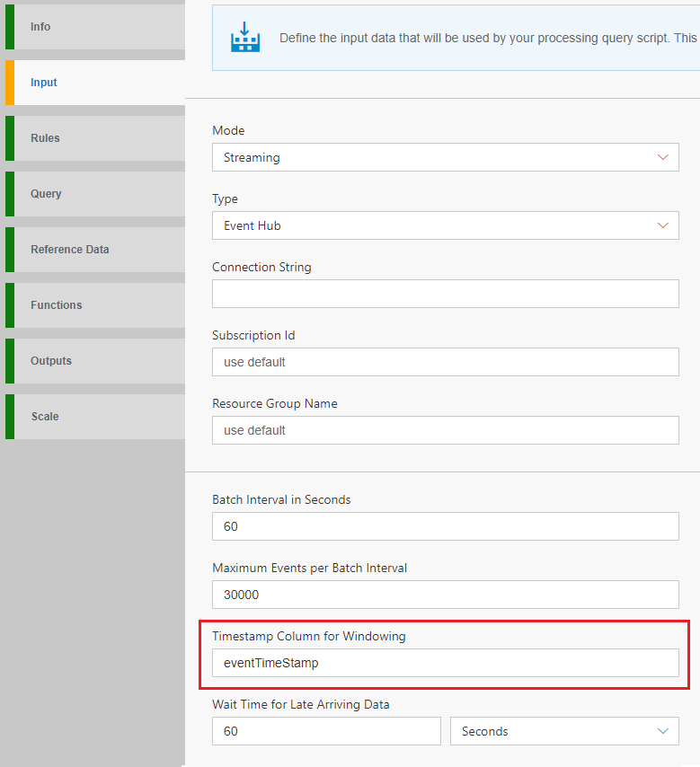Navigate to the Outputs tab

94,361
